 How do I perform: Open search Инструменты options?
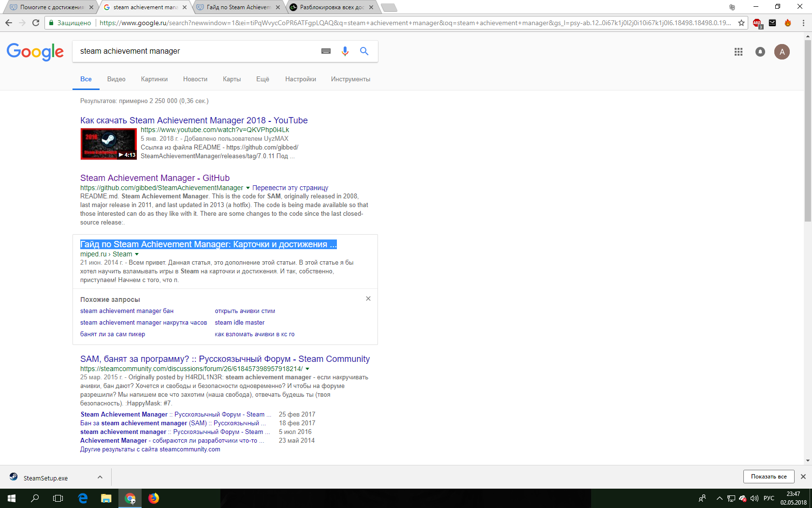351,79
